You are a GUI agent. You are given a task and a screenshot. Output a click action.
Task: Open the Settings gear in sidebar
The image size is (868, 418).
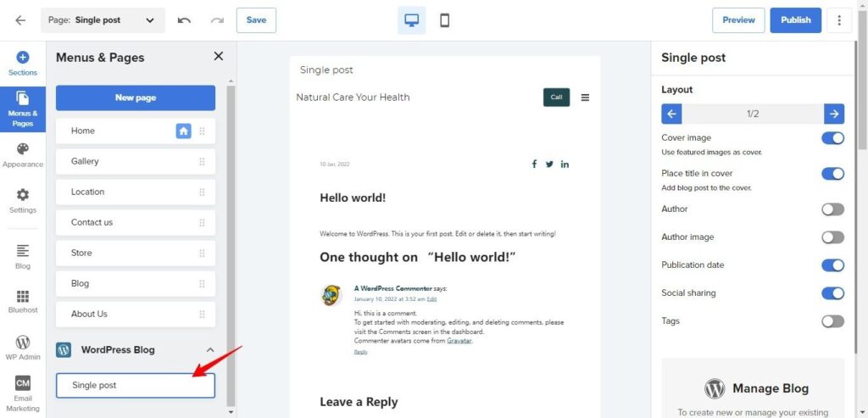pos(23,200)
